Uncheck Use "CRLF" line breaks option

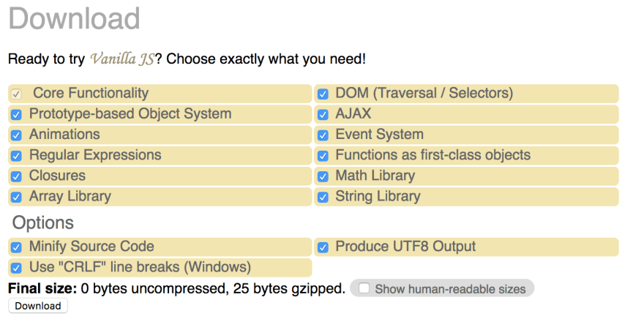[16, 268]
